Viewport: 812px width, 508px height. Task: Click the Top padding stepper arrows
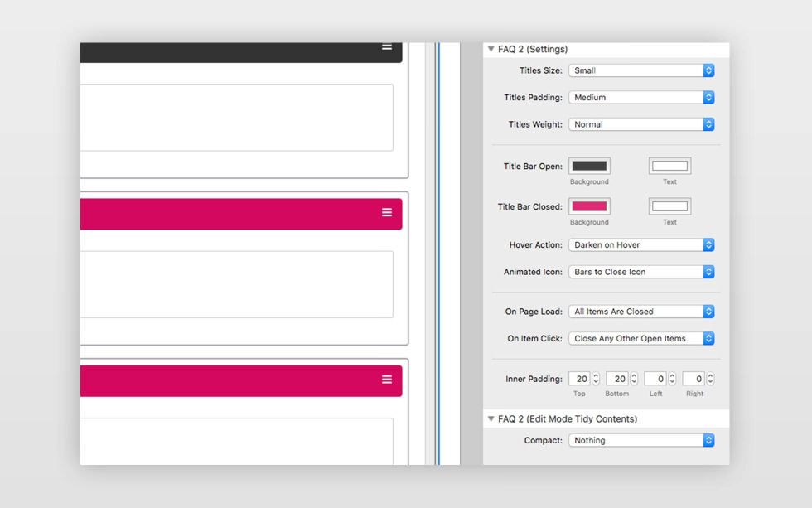(x=596, y=379)
